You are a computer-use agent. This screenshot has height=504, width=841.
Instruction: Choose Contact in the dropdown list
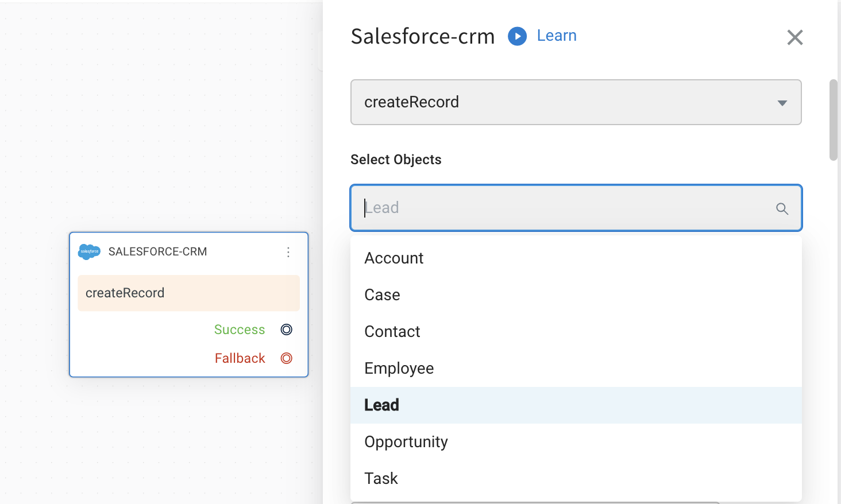click(x=576, y=332)
